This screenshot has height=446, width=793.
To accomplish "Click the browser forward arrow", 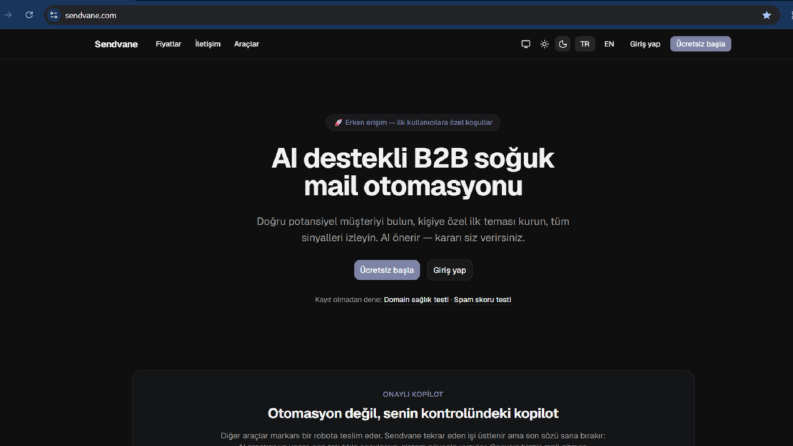I will (x=8, y=15).
